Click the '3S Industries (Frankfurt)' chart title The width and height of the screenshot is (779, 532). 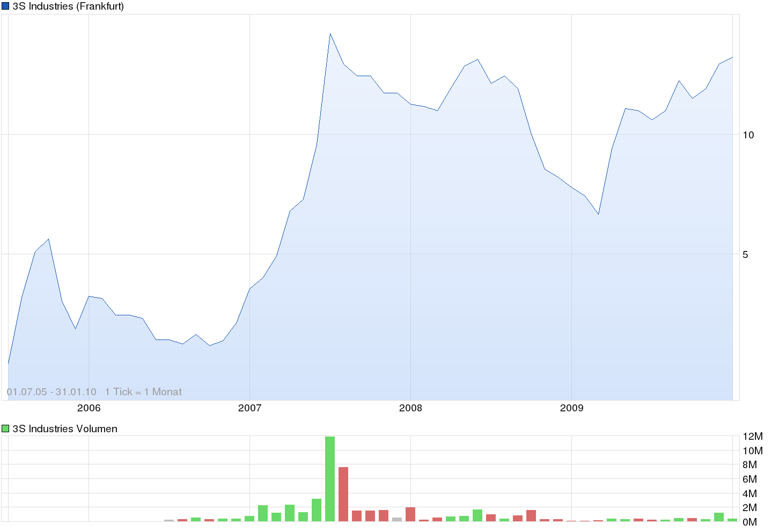68,6
